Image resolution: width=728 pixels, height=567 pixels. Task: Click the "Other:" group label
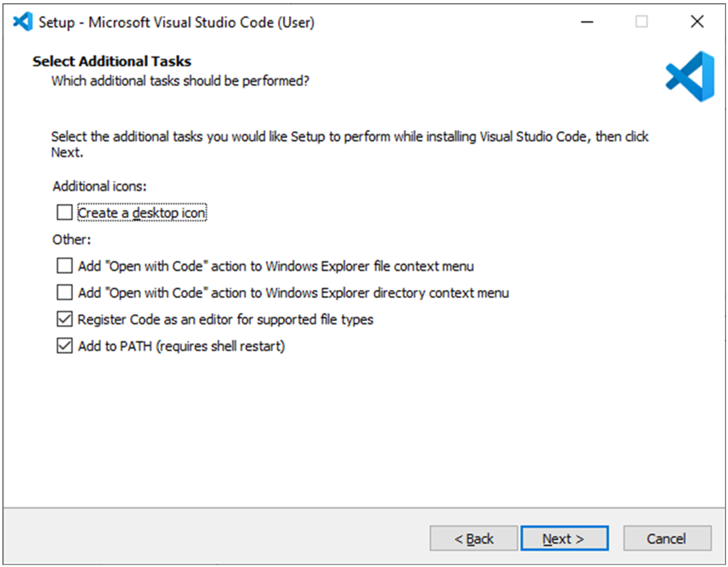72,240
